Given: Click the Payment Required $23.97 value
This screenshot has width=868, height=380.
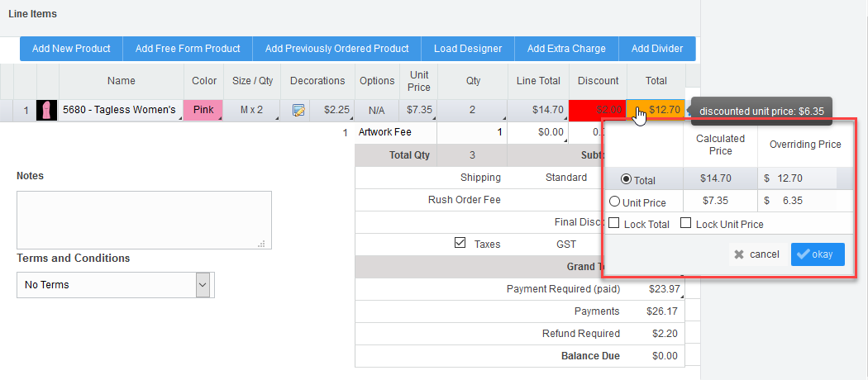Looking at the screenshot, I should 663,289.
